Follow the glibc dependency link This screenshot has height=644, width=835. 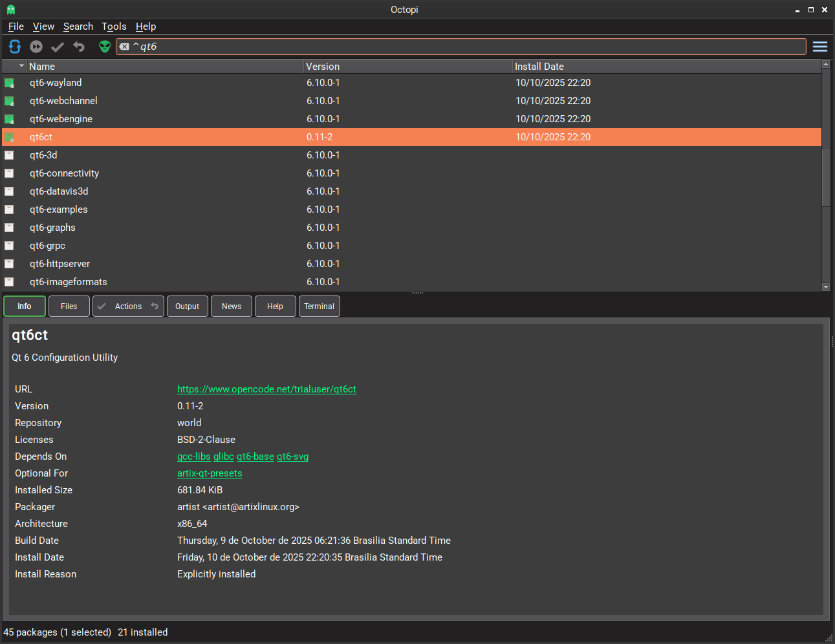point(224,456)
